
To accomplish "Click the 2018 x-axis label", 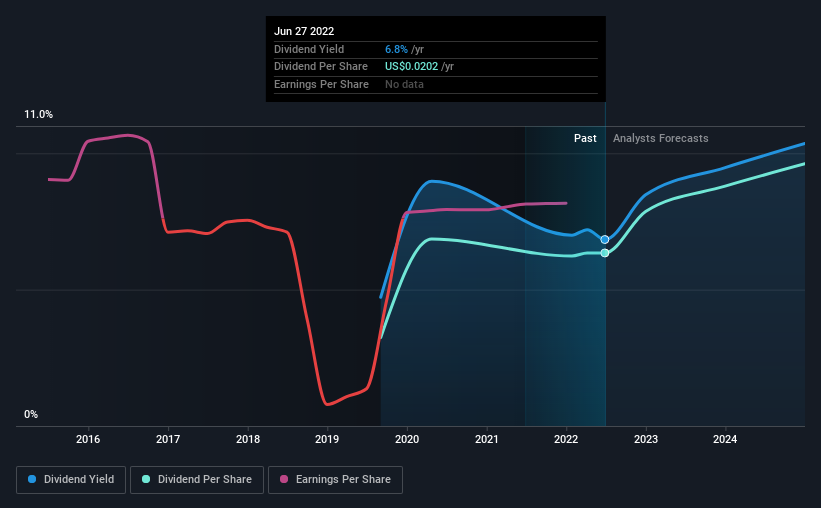I will [x=248, y=439].
